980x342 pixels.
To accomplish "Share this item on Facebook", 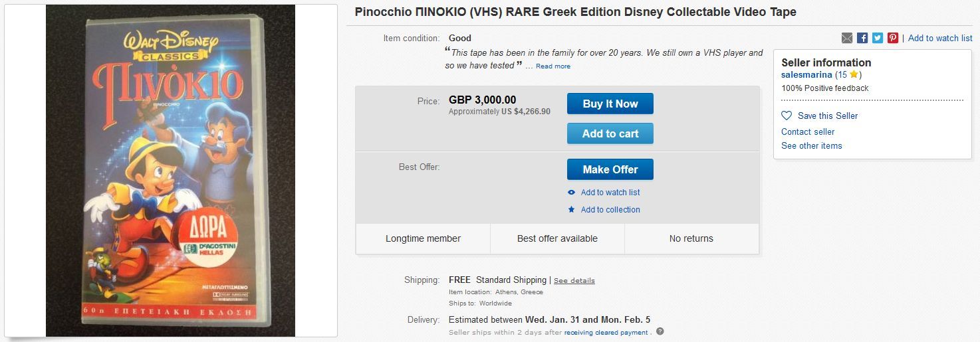I will point(862,38).
